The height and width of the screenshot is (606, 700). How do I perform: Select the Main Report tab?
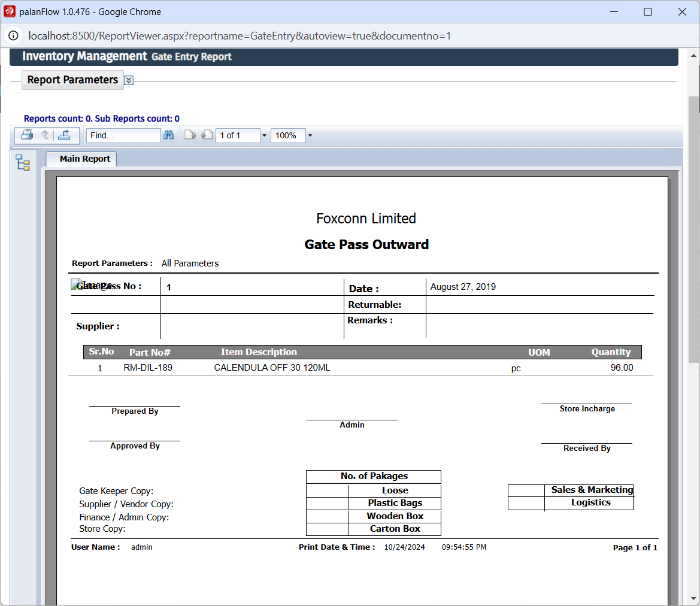[x=81, y=159]
